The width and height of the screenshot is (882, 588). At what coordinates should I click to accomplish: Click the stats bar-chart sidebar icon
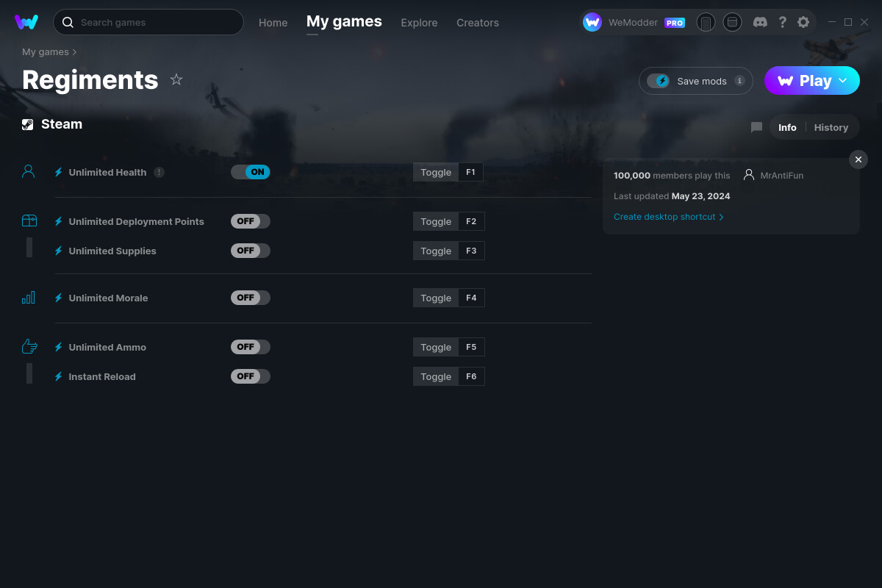coord(28,298)
